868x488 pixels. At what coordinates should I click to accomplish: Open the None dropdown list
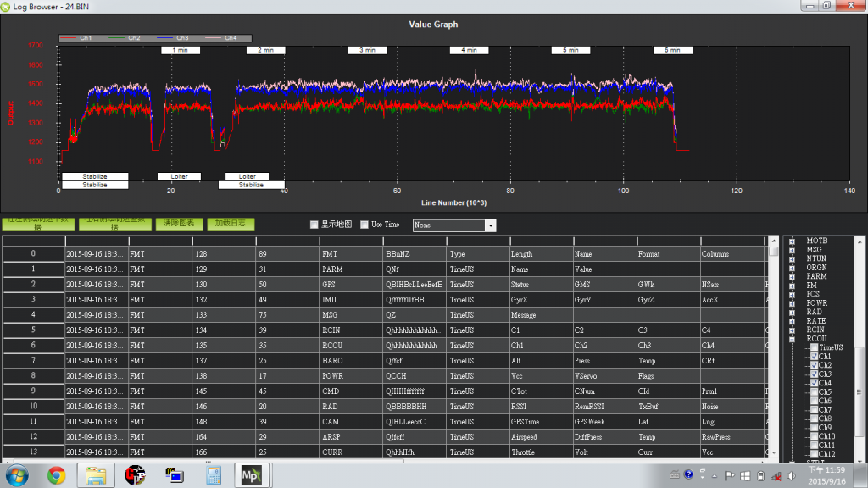490,225
